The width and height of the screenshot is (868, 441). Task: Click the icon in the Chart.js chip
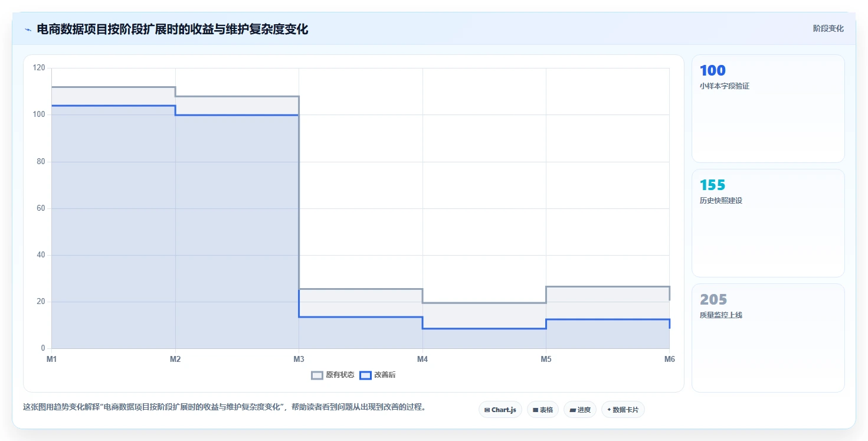pos(487,410)
